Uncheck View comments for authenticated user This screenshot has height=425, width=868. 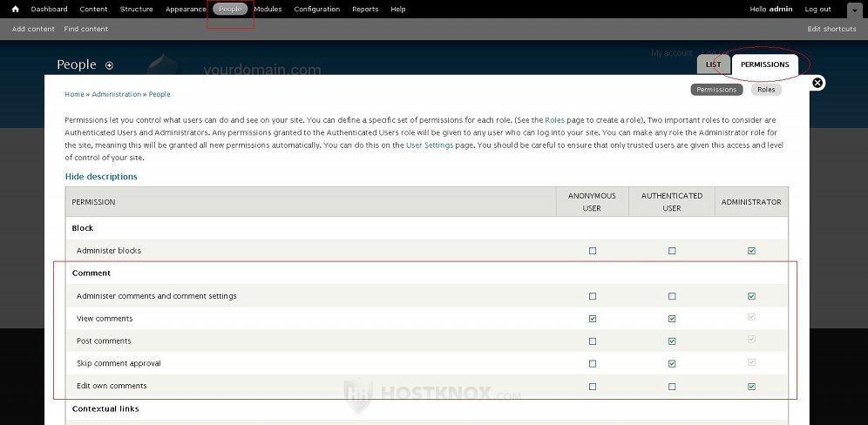(x=672, y=319)
